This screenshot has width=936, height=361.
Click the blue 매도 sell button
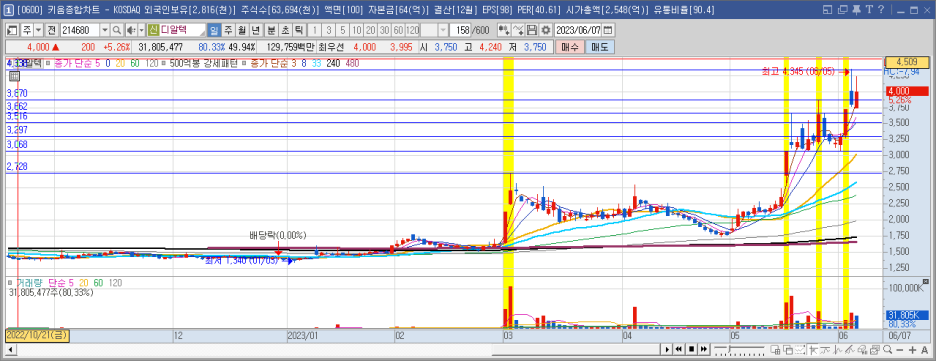pyautogui.click(x=599, y=47)
